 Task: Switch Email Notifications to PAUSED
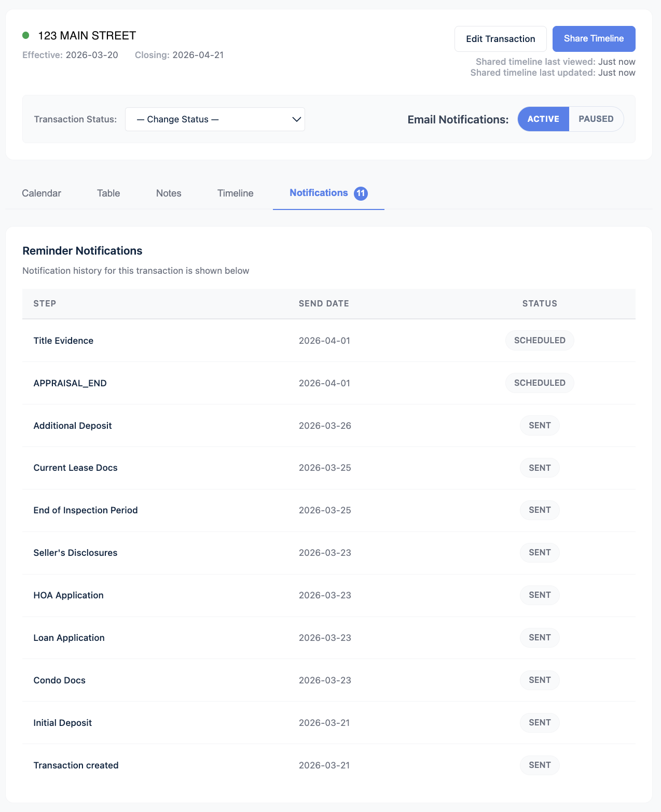click(596, 119)
